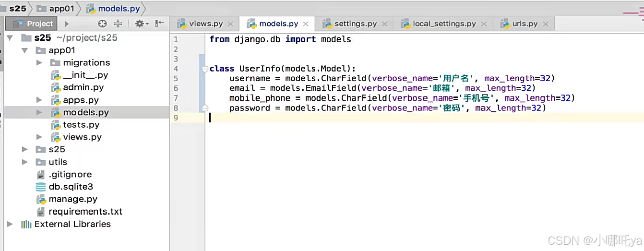
Task: Click line number 1 in the gutter
Action: [176, 39]
